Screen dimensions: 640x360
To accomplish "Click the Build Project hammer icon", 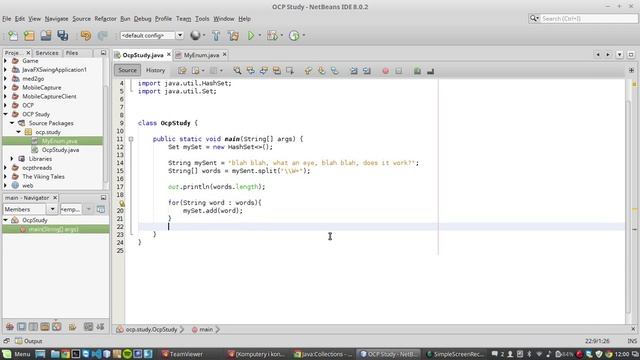I will point(216,36).
